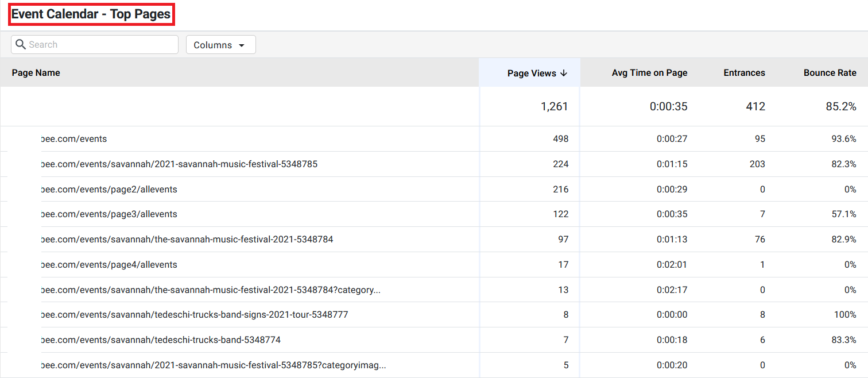Viewport: 868px width, 378px height.
Task: Select total entrances value 412
Action: pyautogui.click(x=755, y=106)
